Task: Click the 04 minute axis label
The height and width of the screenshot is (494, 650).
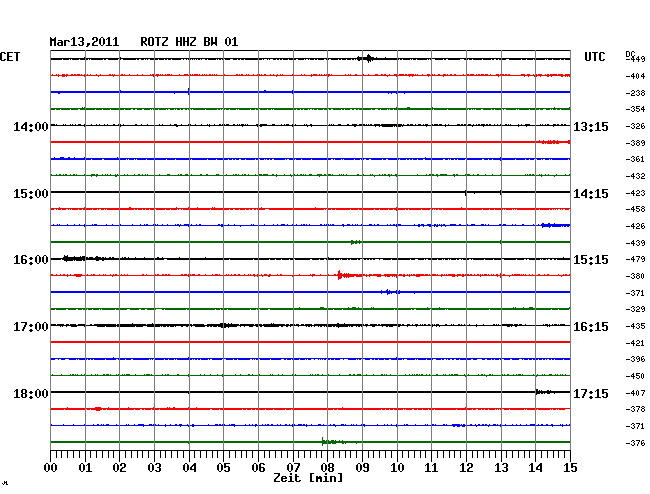Action: 189,468
